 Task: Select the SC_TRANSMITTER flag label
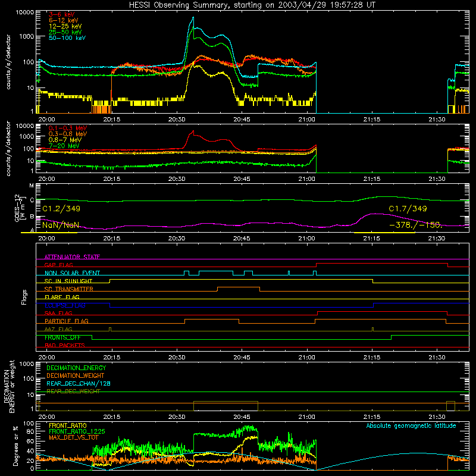coord(68,289)
